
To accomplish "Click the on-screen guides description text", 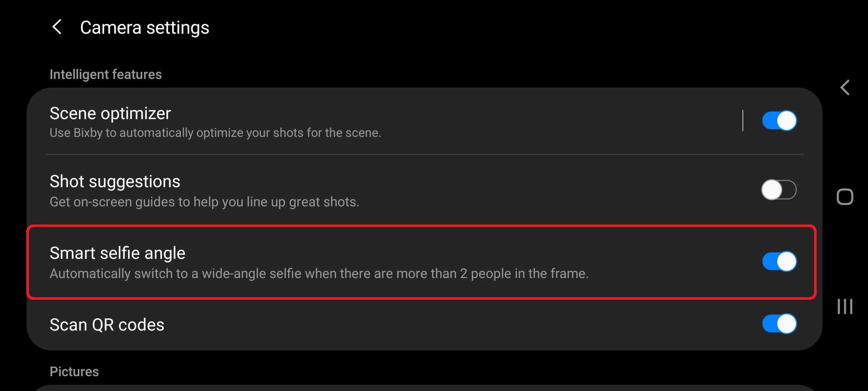I will pyautogui.click(x=204, y=202).
